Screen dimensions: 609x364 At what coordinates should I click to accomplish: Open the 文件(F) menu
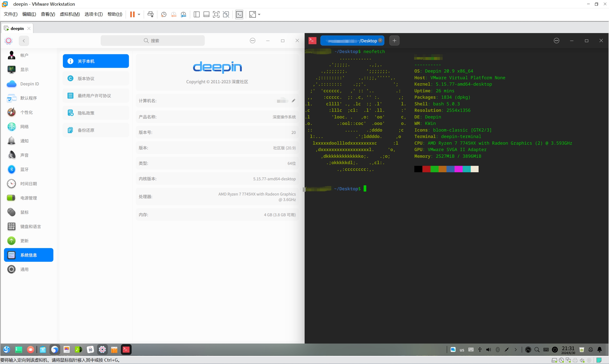(10, 14)
